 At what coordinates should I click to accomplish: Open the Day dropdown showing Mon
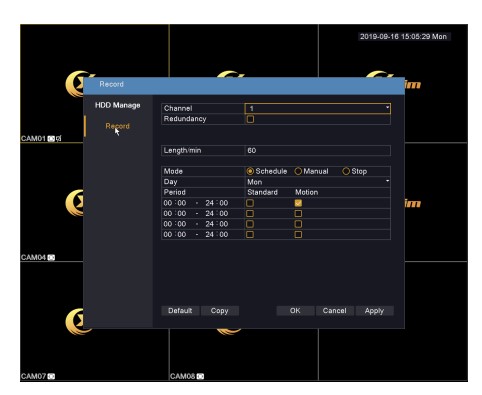(x=318, y=182)
